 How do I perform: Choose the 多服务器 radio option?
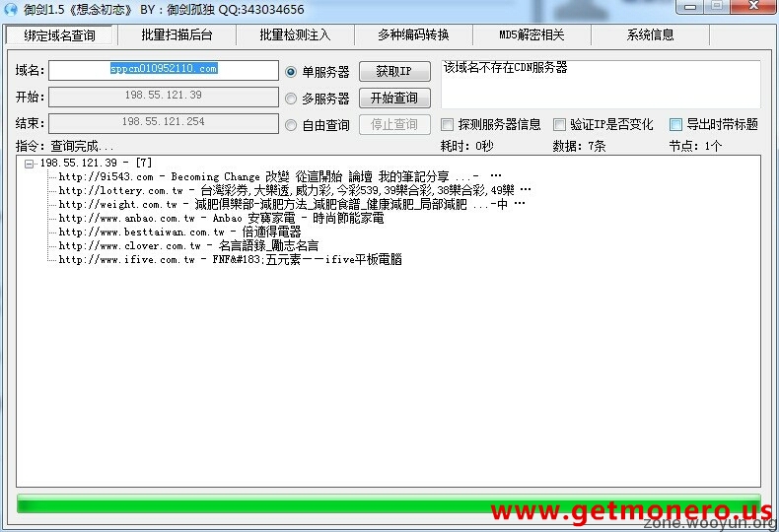tap(291, 99)
